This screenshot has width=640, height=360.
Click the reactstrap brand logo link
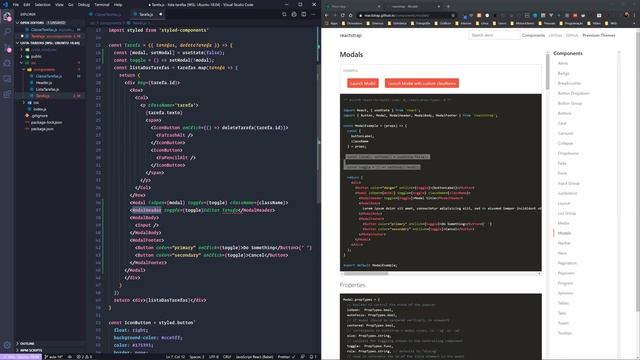click(x=351, y=36)
